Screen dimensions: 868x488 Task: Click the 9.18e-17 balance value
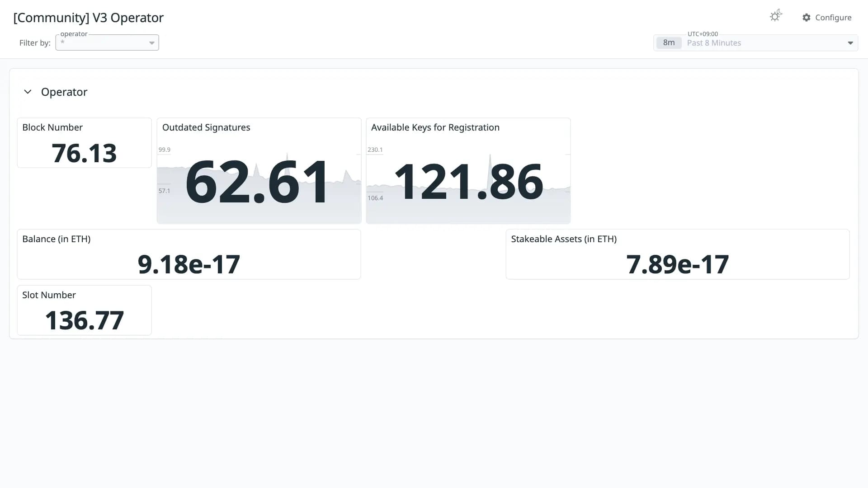[x=189, y=264]
